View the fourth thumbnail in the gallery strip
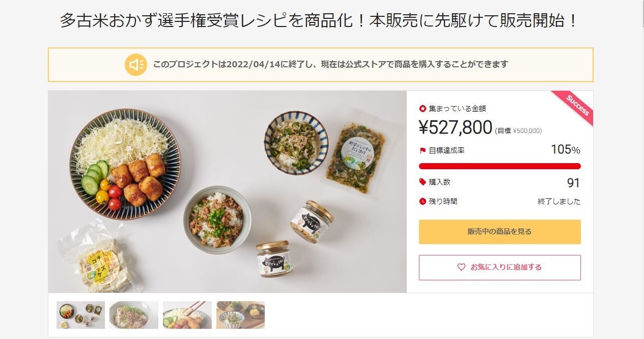 coord(240,315)
